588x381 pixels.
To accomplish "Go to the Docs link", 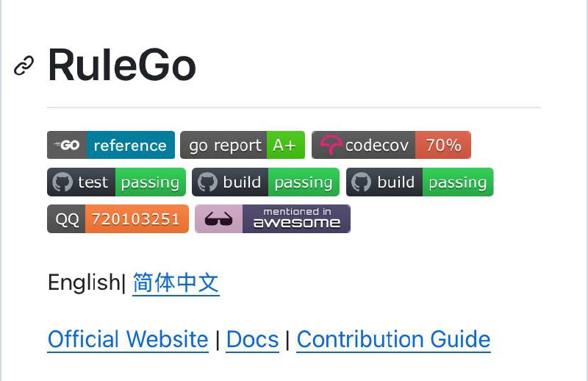I will [x=253, y=339].
